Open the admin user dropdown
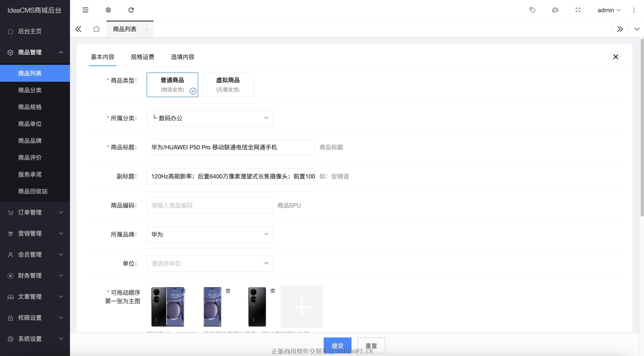Screen dimensions: 644x356 point(609,10)
